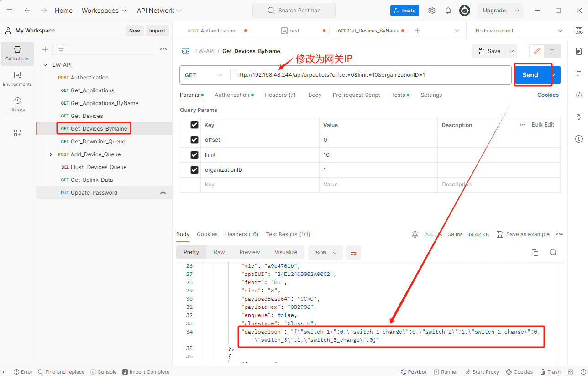Screen dimensions: 588x376
Task: Click the Send button
Action: (x=530, y=75)
